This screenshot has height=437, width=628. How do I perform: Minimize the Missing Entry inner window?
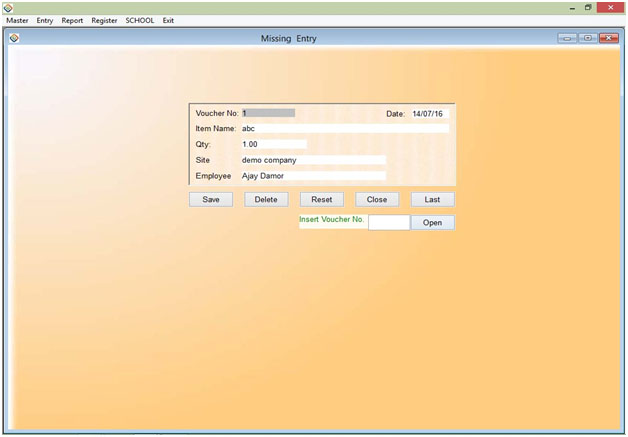(x=568, y=38)
